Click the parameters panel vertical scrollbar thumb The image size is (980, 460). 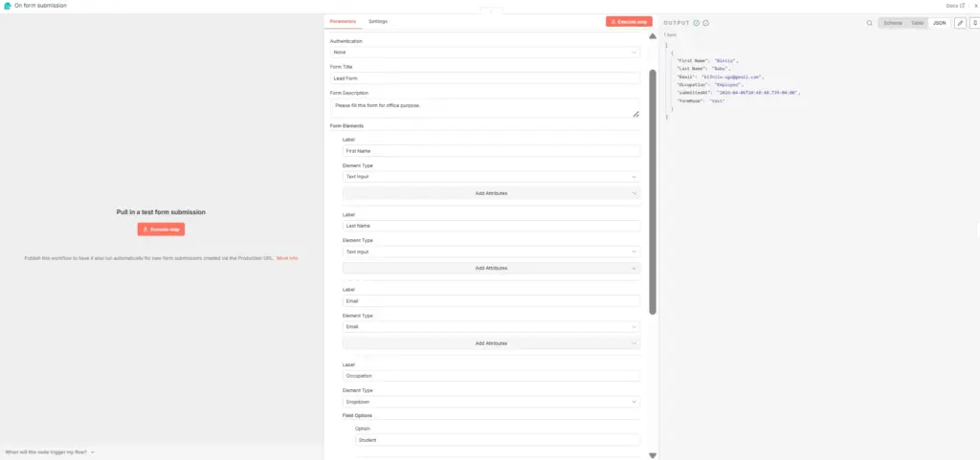click(653, 191)
